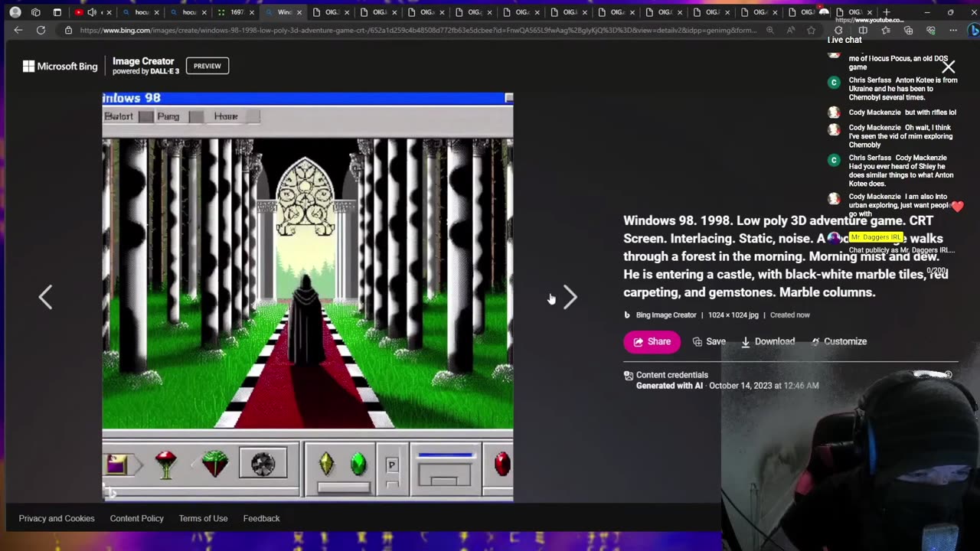Viewport: 980px width, 551px height.
Task: Switch to the second hocu search tab
Action: click(x=188, y=12)
